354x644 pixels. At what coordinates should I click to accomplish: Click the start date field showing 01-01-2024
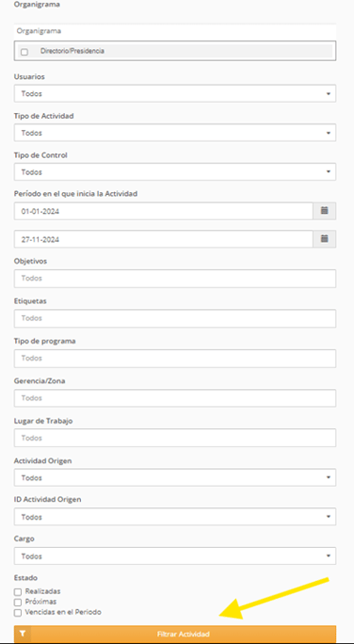(x=164, y=211)
